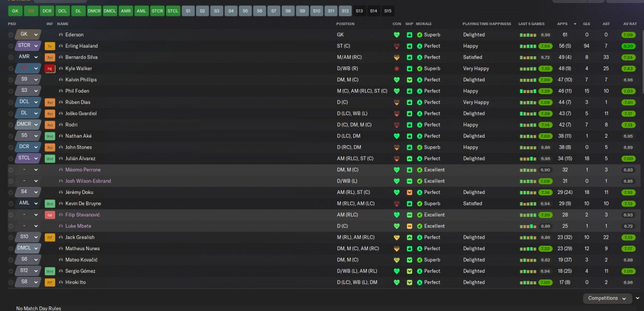This screenshot has width=644, height=311.
Task: Open Máximo Perrone's empty position dropdown
Action: coord(28,170)
